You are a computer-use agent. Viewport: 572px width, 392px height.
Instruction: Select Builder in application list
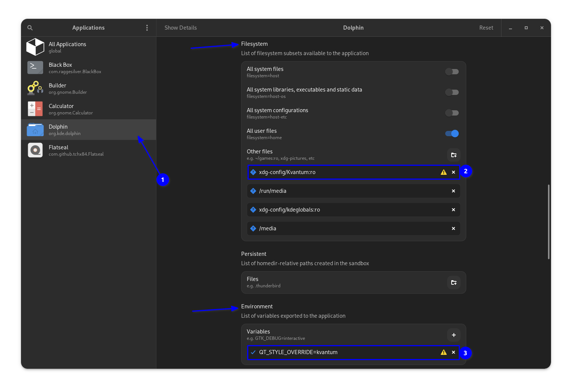(x=89, y=88)
